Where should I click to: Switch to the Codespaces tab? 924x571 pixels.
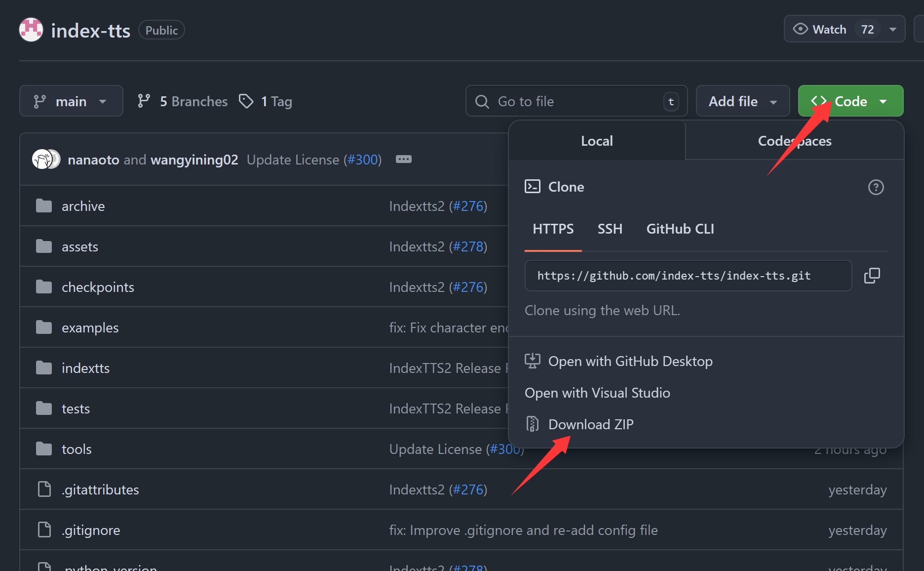click(795, 141)
